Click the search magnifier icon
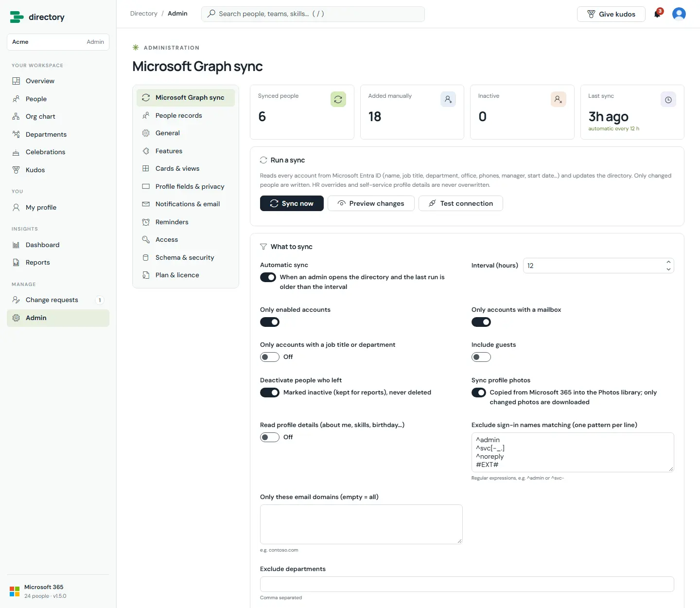Viewport: 700px width, 608px height. pos(211,14)
